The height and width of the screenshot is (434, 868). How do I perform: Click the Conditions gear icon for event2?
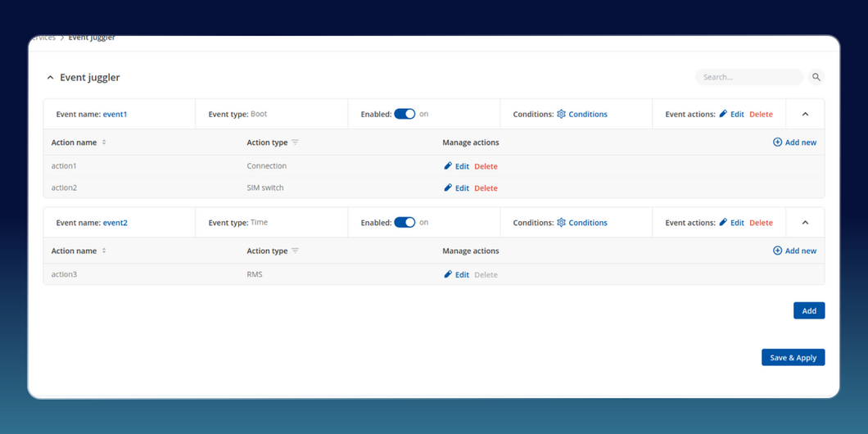(x=561, y=223)
